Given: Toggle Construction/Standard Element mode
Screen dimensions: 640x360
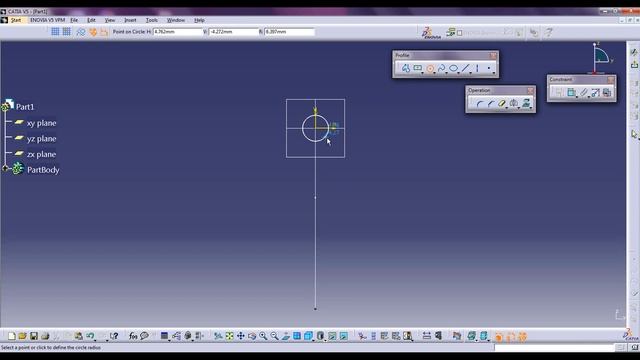Looking at the screenshot, I should [x=81, y=32].
